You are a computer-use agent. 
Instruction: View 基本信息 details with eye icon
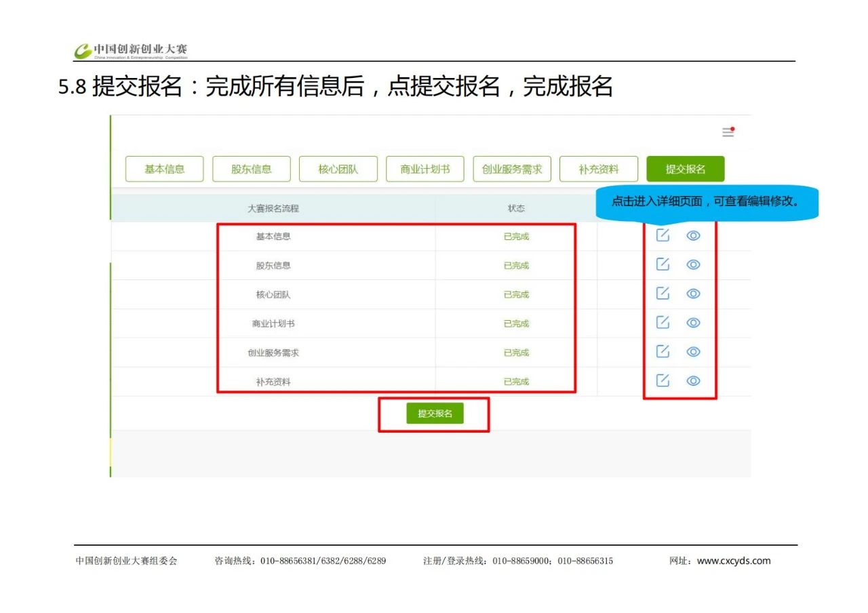click(693, 235)
